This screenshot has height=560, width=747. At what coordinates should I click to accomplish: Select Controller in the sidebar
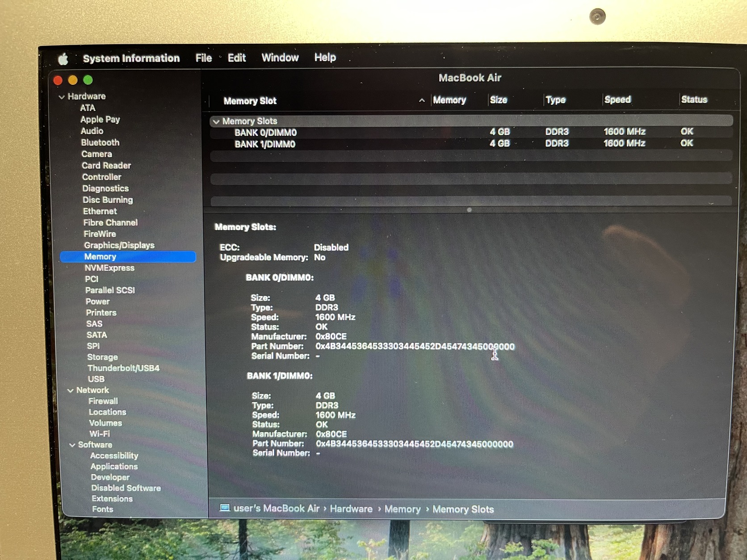(101, 177)
